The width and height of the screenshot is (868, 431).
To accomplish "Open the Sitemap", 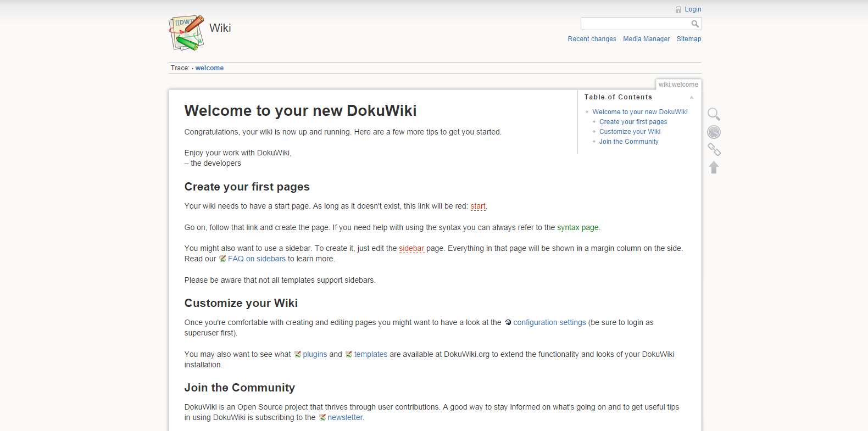I will pyautogui.click(x=689, y=39).
